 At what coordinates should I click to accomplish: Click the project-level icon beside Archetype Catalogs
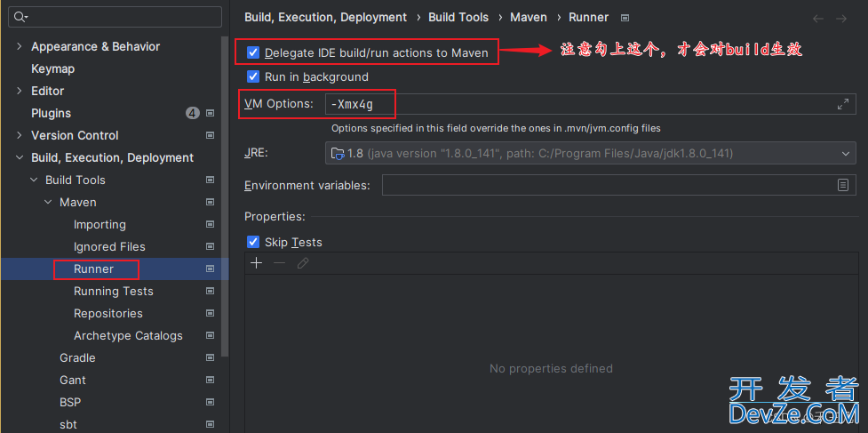coord(210,335)
